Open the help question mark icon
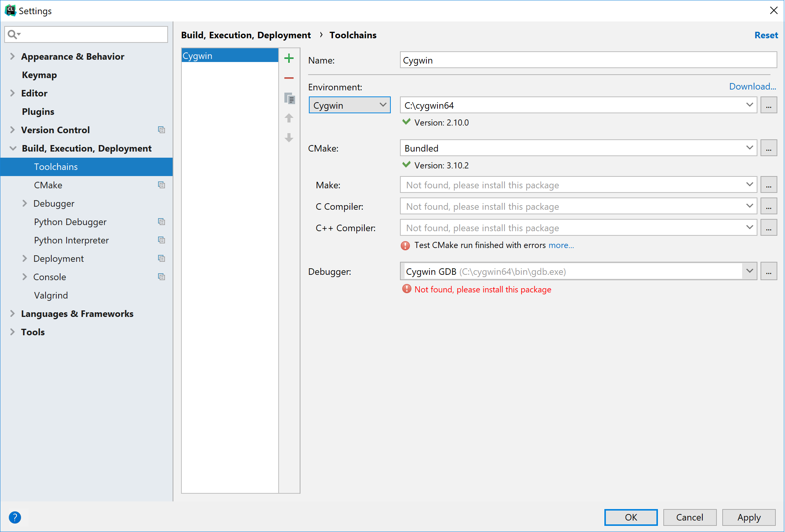This screenshot has width=785, height=532. tap(15, 517)
